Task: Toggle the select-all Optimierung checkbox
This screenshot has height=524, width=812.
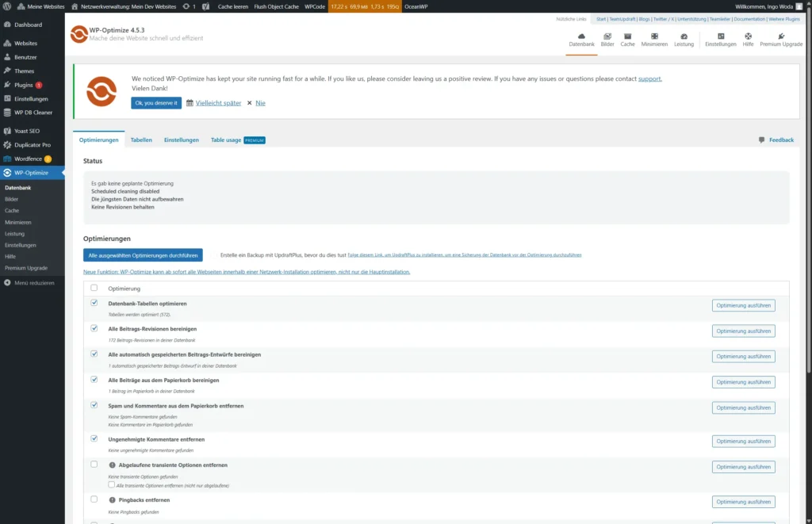Action: click(x=94, y=288)
